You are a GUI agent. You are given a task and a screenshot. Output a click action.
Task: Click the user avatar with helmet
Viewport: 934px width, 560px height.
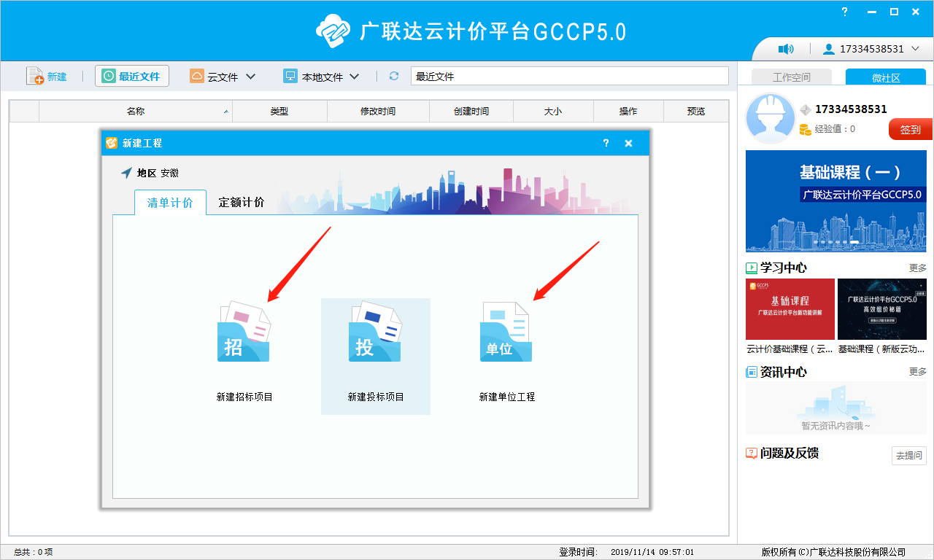[769, 119]
